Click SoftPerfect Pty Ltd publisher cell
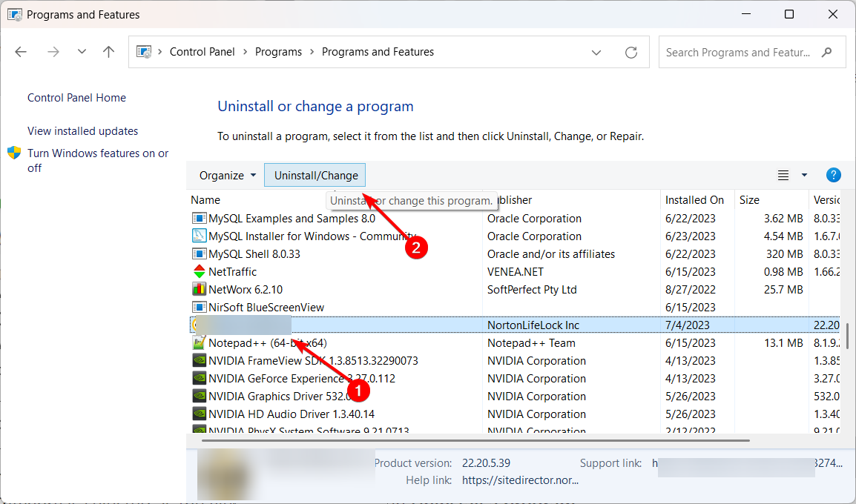Viewport: 856px width, 504px height. click(x=532, y=290)
